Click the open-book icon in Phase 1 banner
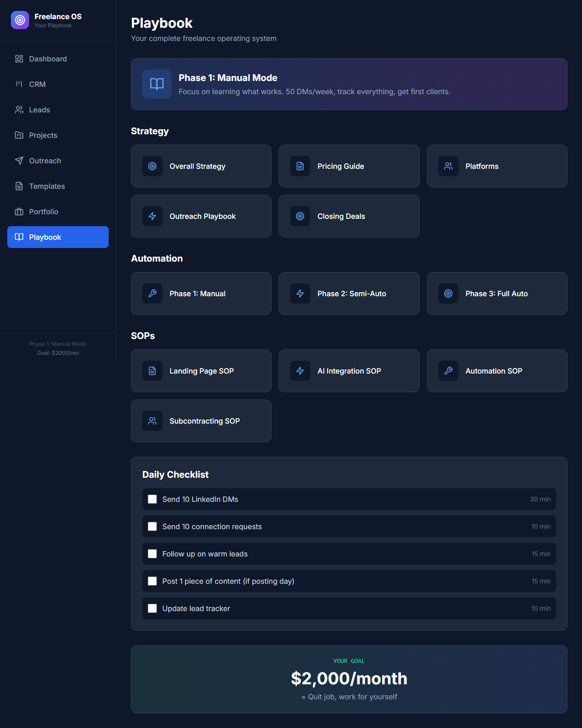This screenshot has height=728, width=582. click(x=157, y=84)
